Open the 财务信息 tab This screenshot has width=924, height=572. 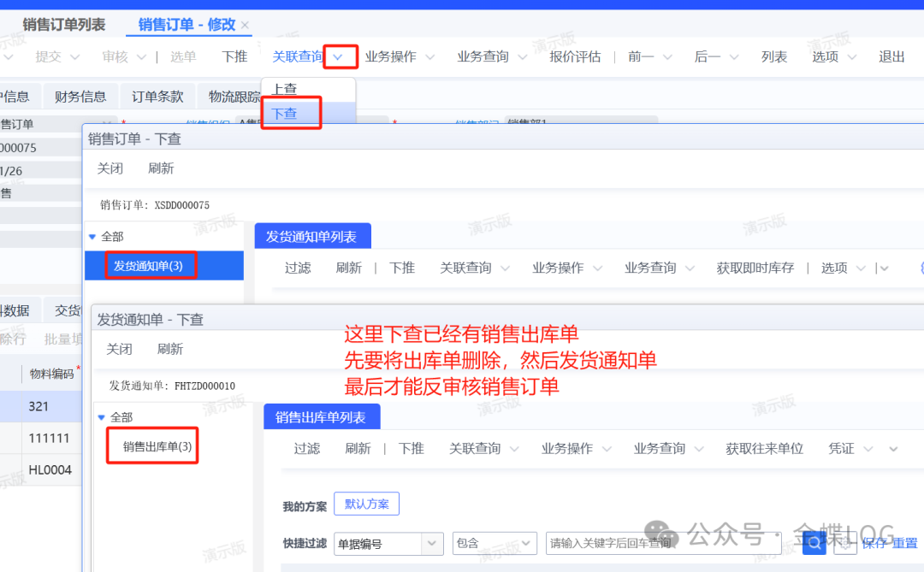tap(80, 97)
